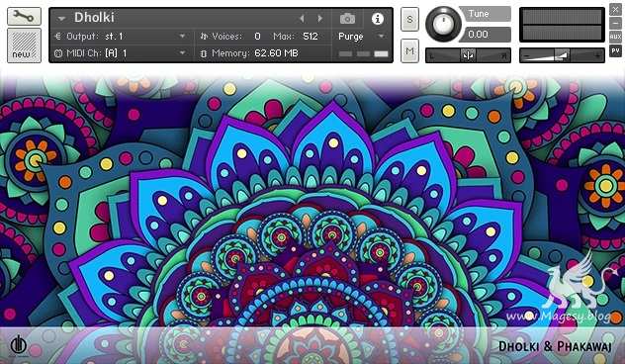Viewport: 625px width, 364px height.
Task: Click the Tune label
Action: point(479,14)
